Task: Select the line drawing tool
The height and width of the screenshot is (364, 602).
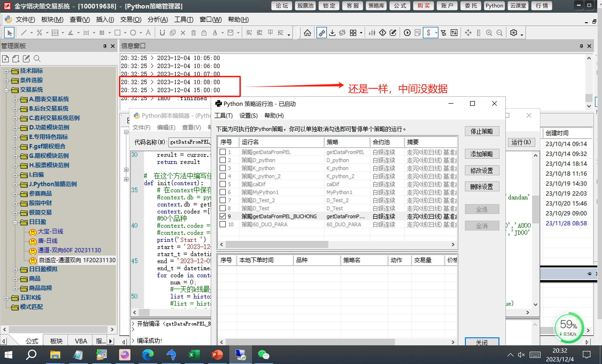Action: click(24, 32)
